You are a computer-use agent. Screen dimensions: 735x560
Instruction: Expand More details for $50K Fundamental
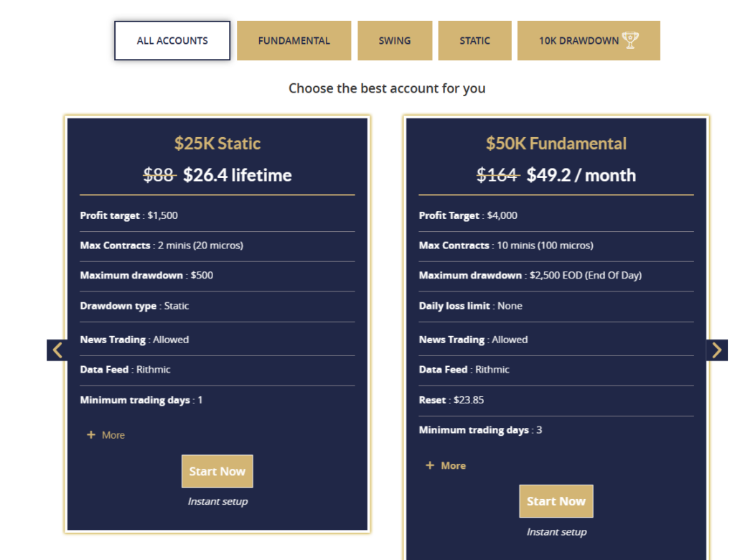coord(453,465)
